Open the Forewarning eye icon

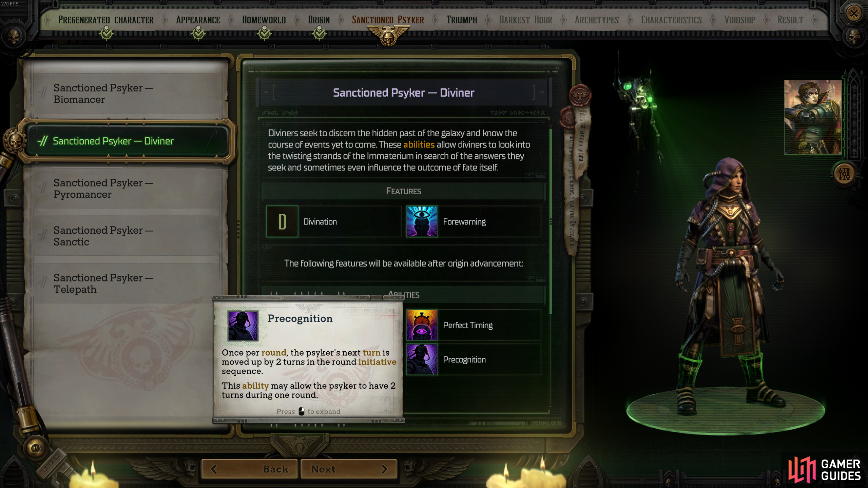[x=422, y=221]
